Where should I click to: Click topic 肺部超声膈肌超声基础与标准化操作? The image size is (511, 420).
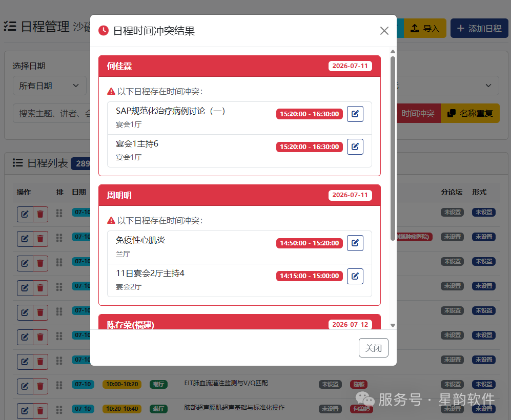(x=234, y=408)
